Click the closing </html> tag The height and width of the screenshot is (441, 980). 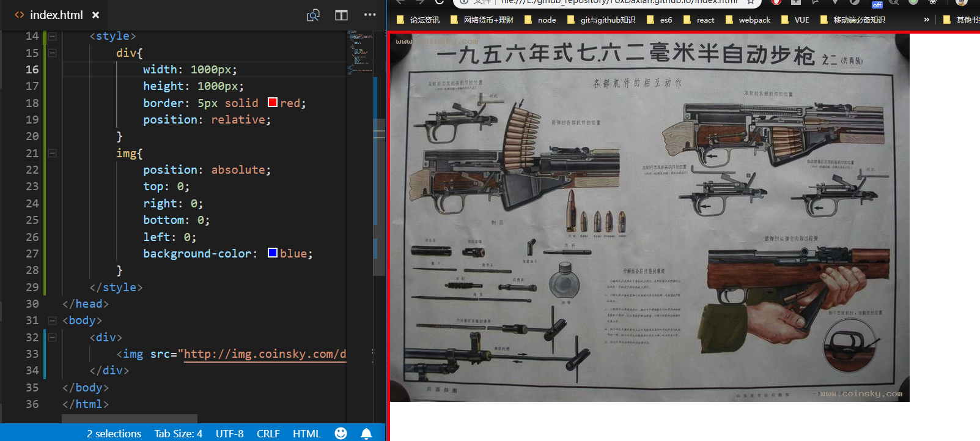86,404
